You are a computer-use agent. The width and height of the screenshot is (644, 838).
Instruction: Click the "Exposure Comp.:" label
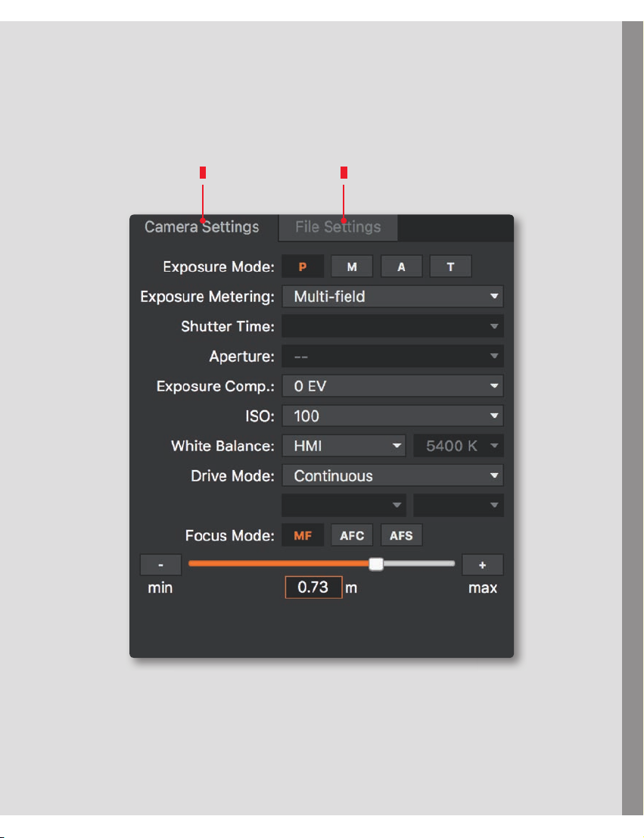(x=216, y=386)
